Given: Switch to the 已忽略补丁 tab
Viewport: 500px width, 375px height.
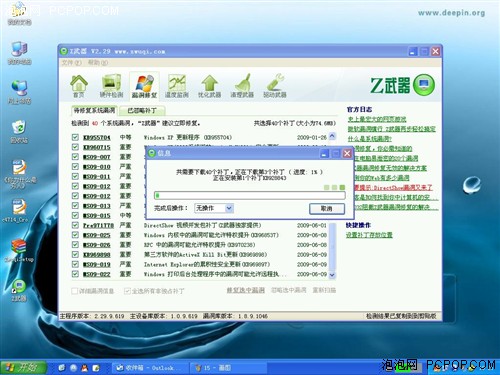Looking at the screenshot, I should [x=142, y=110].
